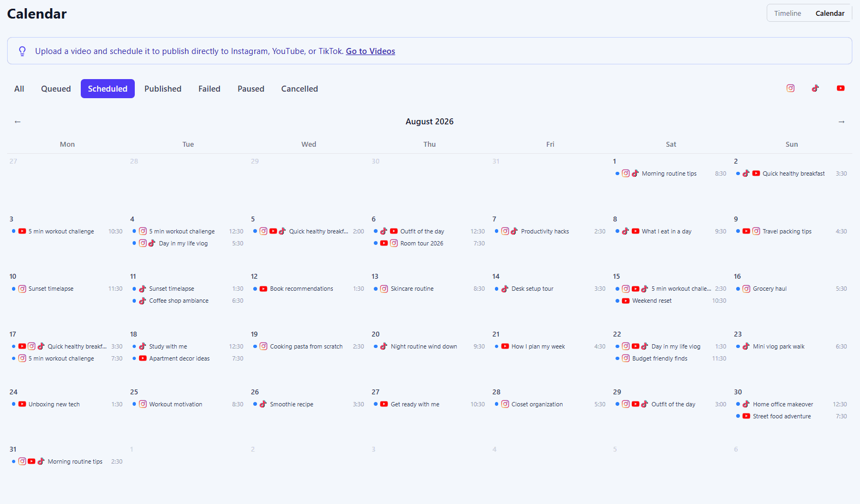Click YouTube icon on Book recommendations

[x=264, y=289]
